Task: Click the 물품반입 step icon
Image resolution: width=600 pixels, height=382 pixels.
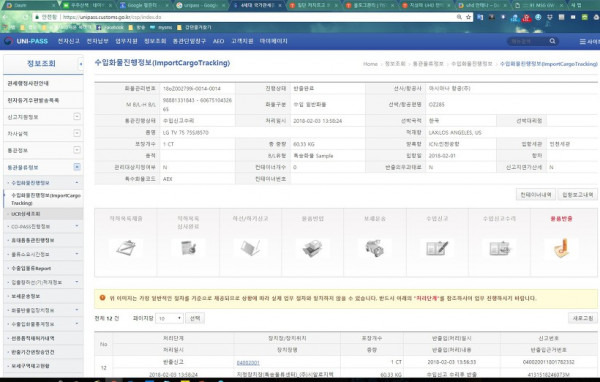Action: tap(313, 248)
